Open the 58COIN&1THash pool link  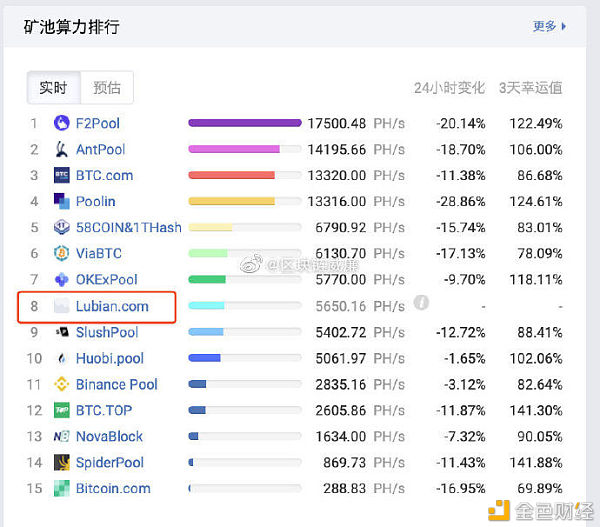[129, 227]
